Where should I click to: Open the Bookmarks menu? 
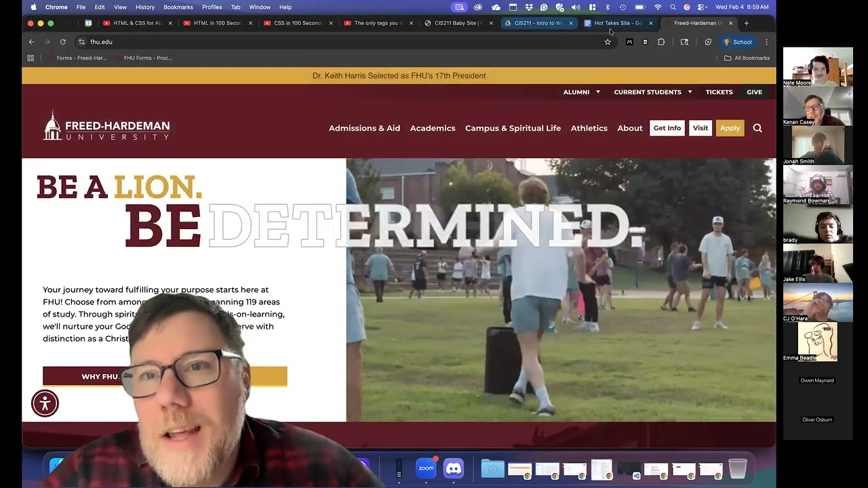pyautogui.click(x=178, y=7)
